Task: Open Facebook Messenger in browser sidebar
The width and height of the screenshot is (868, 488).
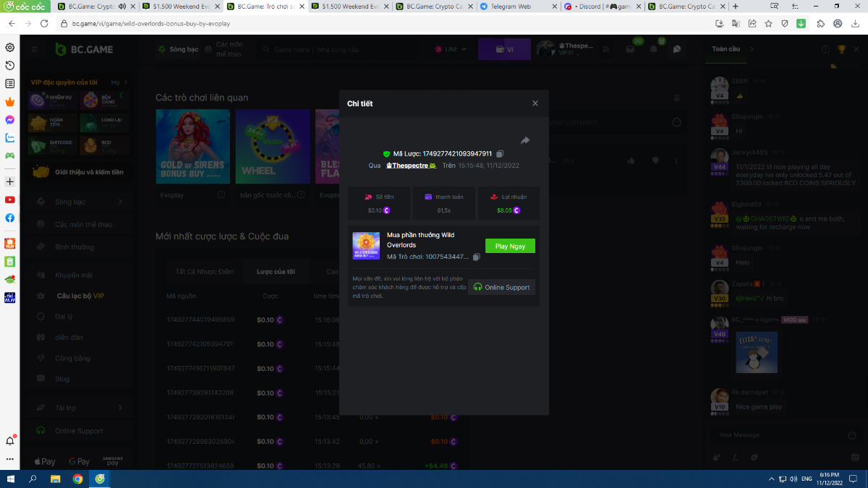Action: click(x=10, y=120)
